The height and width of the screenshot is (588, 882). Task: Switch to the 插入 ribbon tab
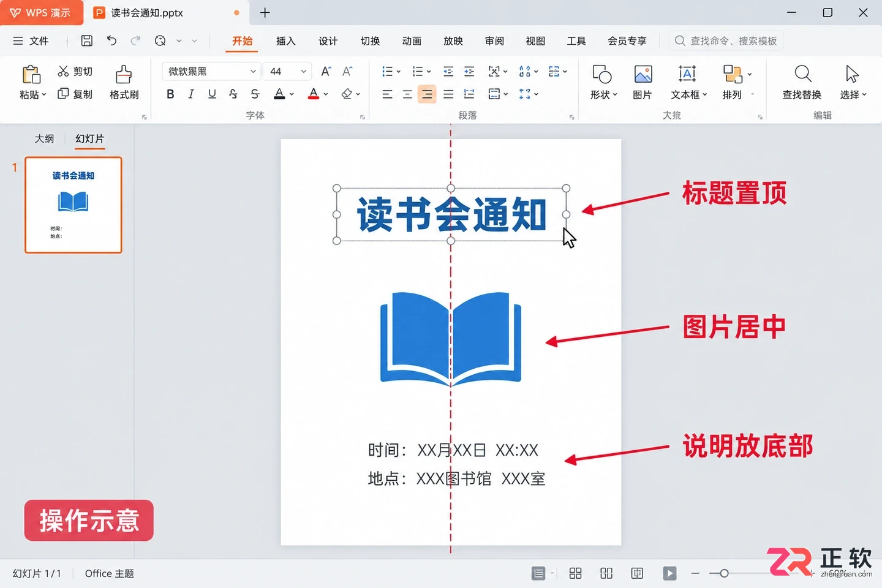pos(285,41)
